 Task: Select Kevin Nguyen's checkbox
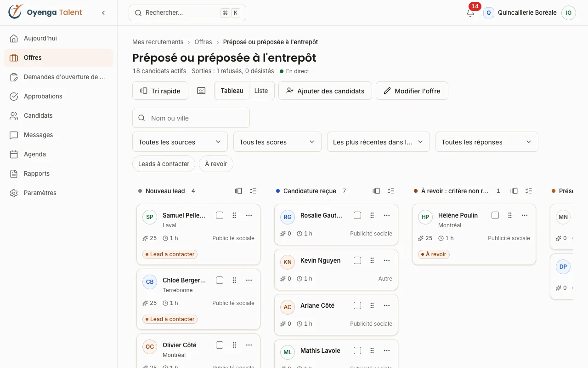[x=357, y=260]
